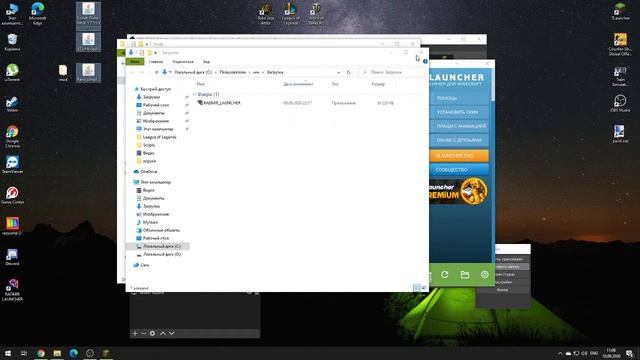Select the Counter-Strike Global Offensive desktop icon
Viewport: 640px width, 360px height.
620,44
